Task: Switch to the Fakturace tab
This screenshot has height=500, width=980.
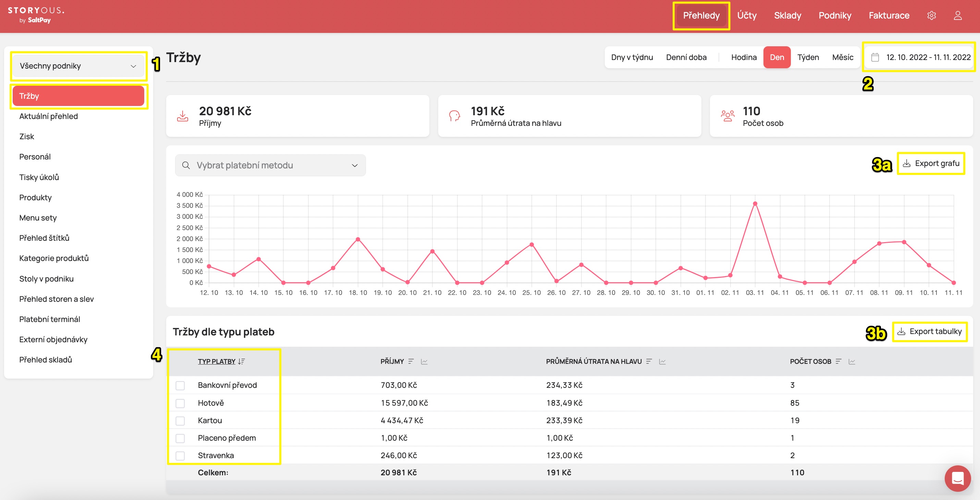Action: (889, 16)
